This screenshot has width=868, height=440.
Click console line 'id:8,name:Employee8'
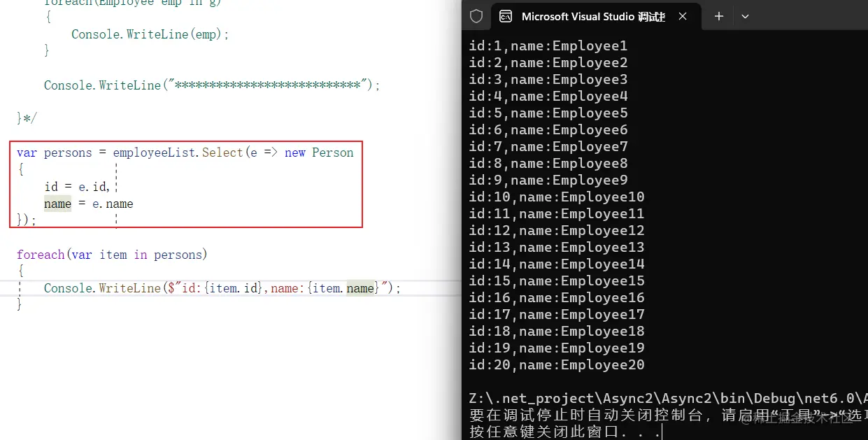click(x=548, y=164)
